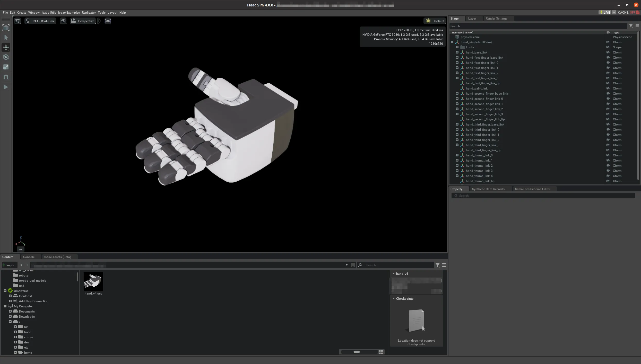Image resolution: width=641 pixels, height=364 pixels.
Task: Open Semantics Schema Editor tab
Action: tap(533, 189)
